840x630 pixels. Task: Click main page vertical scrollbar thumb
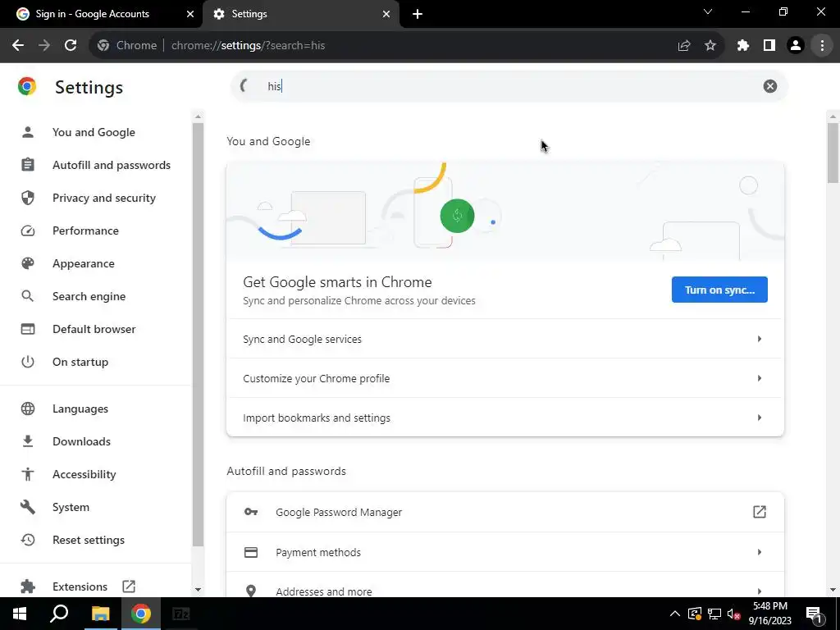(x=833, y=153)
